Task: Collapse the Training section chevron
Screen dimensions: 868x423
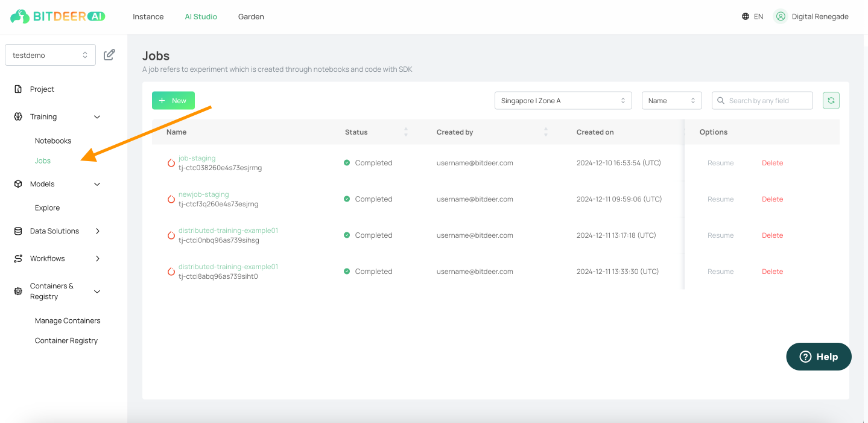Action: pos(97,117)
